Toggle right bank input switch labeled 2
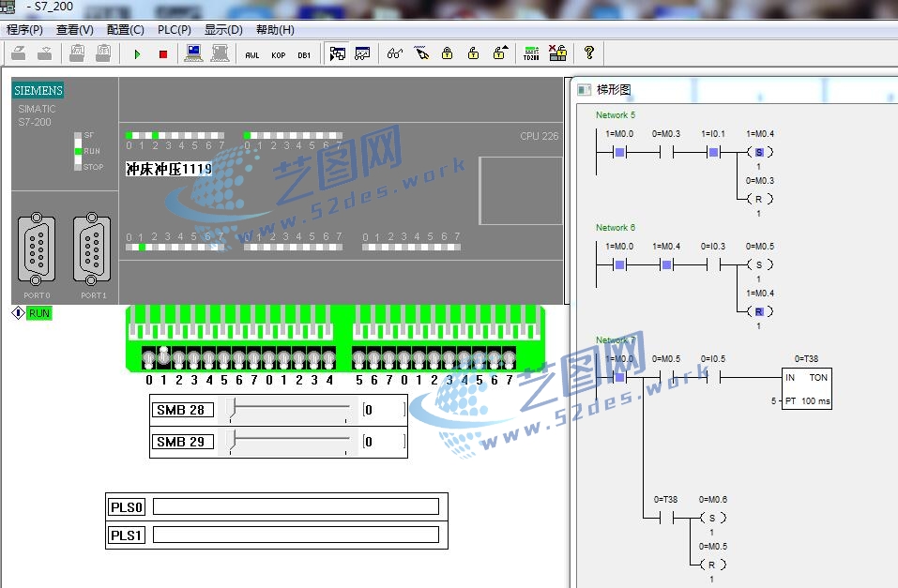Viewport: 898px width, 588px height. tap(434, 359)
